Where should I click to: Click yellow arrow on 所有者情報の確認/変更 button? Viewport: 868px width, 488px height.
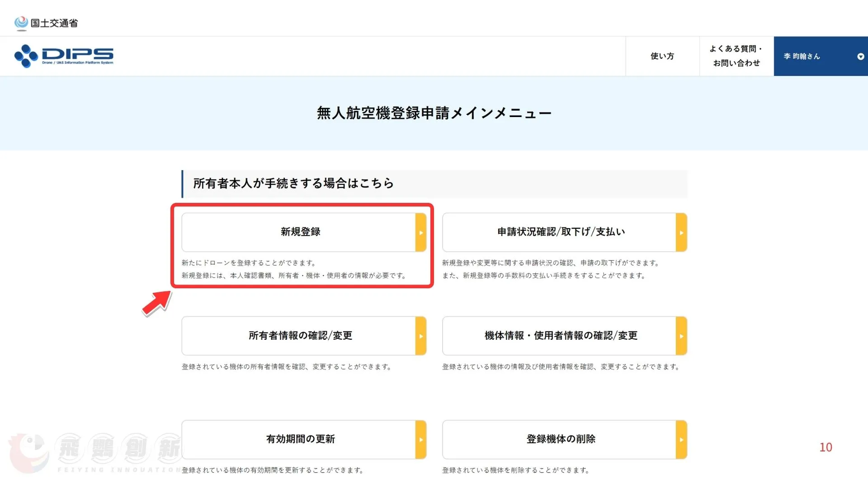click(x=421, y=336)
